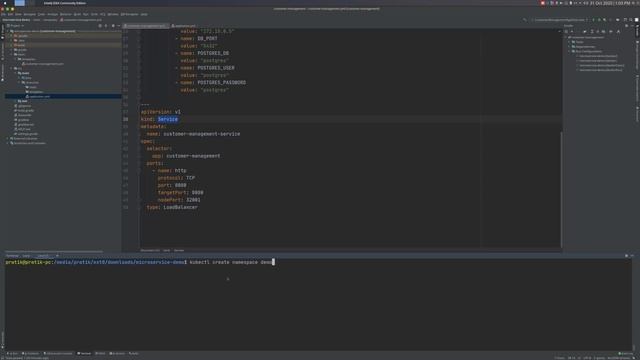Click into the terminal command line
640x360 pixels.
point(231,262)
